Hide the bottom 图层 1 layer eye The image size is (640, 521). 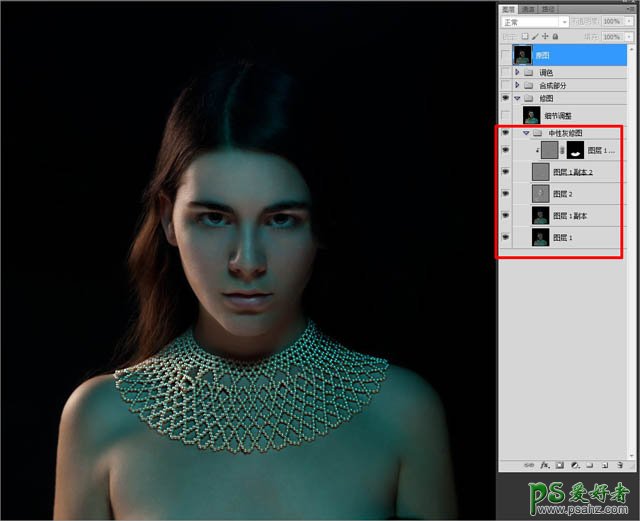click(506, 237)
